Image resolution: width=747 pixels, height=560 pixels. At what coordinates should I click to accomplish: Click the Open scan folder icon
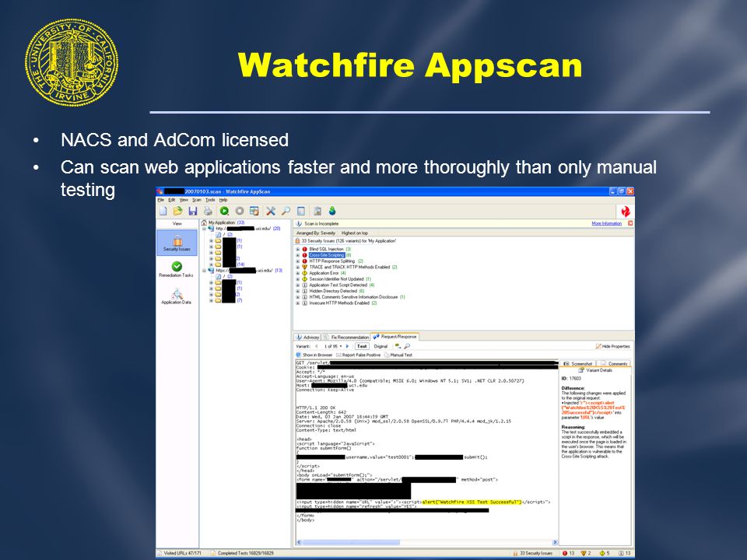point(178,211)
